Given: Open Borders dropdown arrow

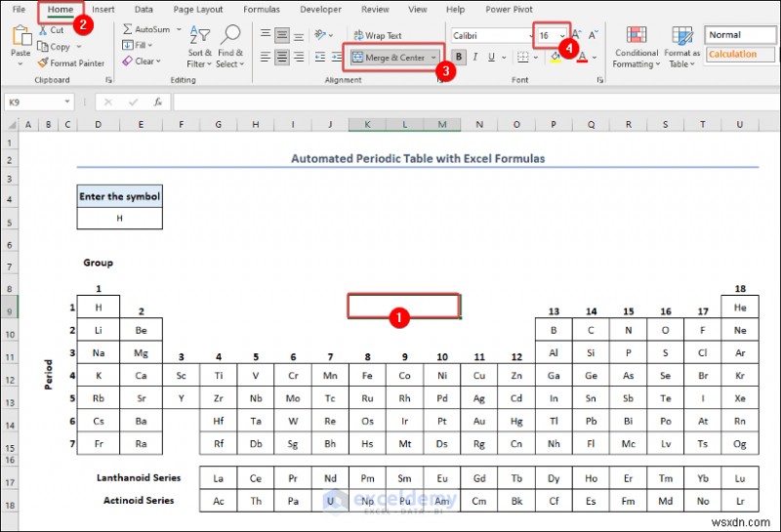Looking at the screenshot, I should point(536,58).
